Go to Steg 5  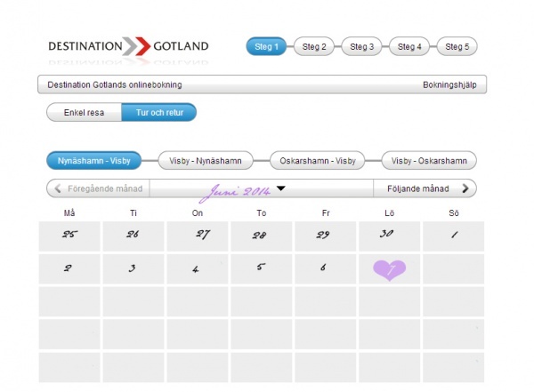click(x=457, y=46)
